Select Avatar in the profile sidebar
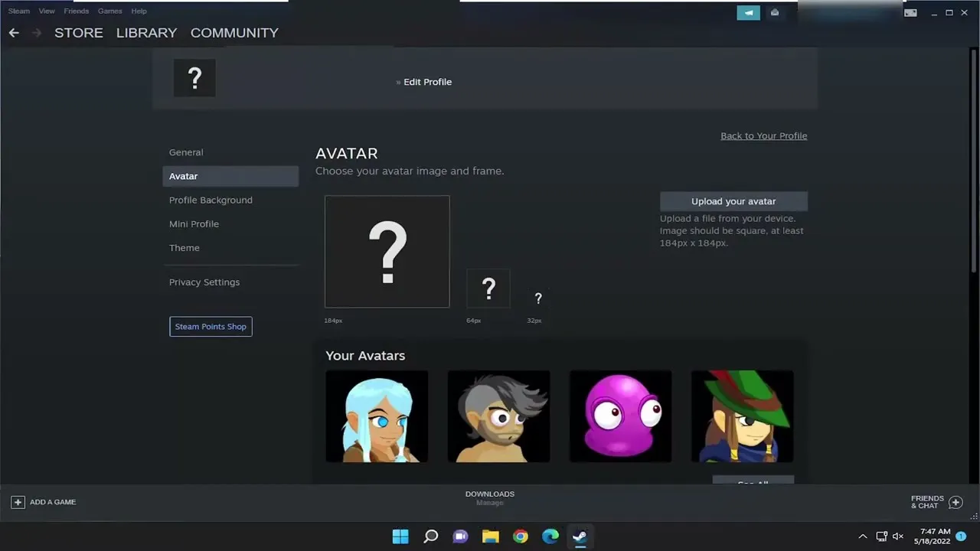The height and width of the screenshot is (551, 980). [230, 176]
